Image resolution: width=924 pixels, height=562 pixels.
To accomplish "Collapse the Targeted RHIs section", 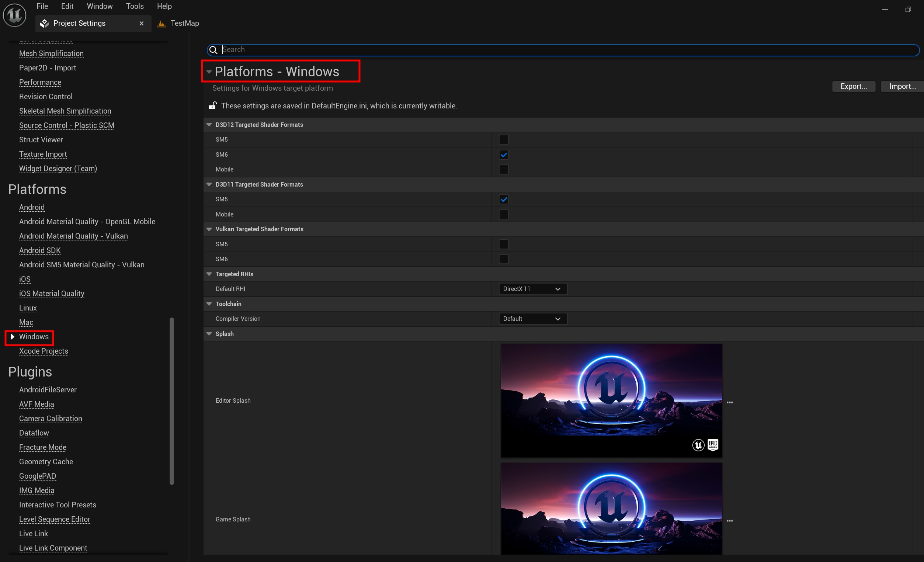I will pos(209,274).
